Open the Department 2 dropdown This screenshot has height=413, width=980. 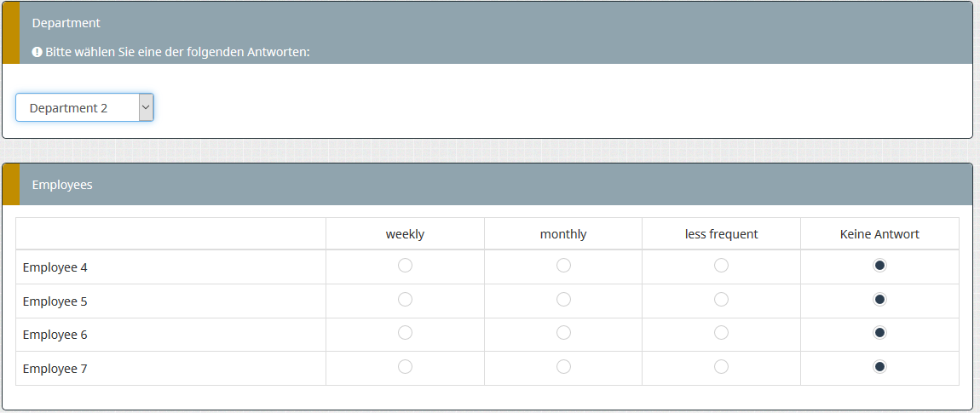tap(84, 108)
